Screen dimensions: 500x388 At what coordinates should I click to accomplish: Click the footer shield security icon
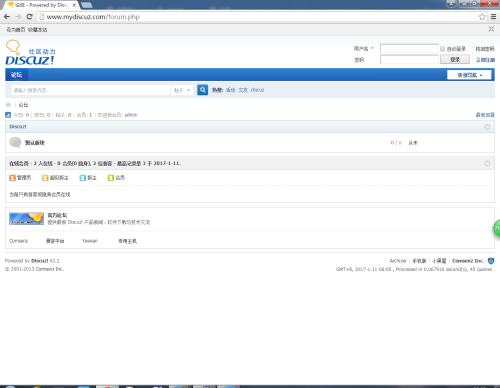point(491,261)
